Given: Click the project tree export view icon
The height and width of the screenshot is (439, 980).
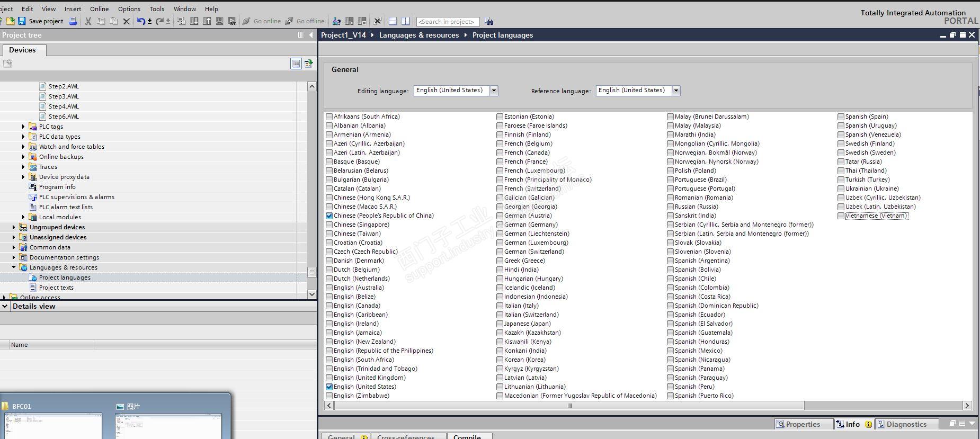Looking at the screenshot, I should point(308,64).
